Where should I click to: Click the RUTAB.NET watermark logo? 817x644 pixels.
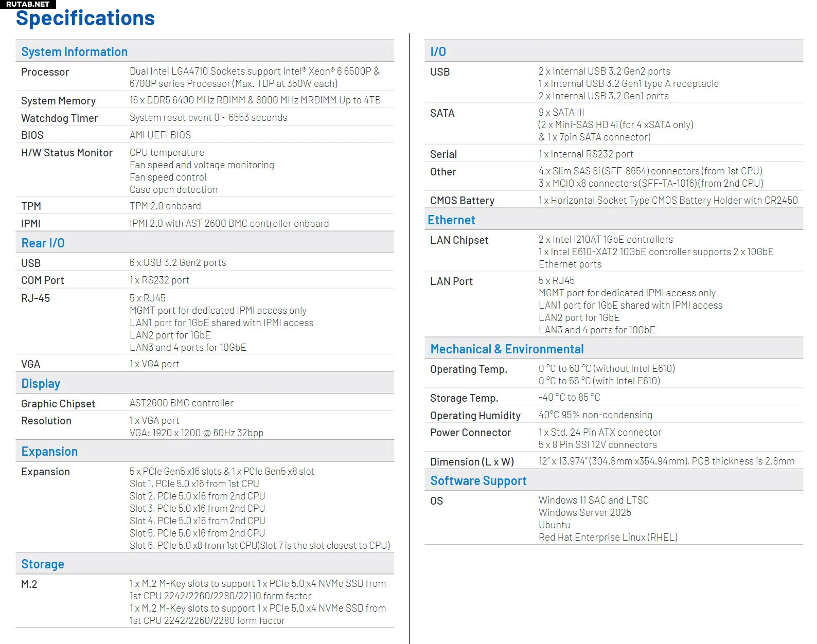(28, 4)
